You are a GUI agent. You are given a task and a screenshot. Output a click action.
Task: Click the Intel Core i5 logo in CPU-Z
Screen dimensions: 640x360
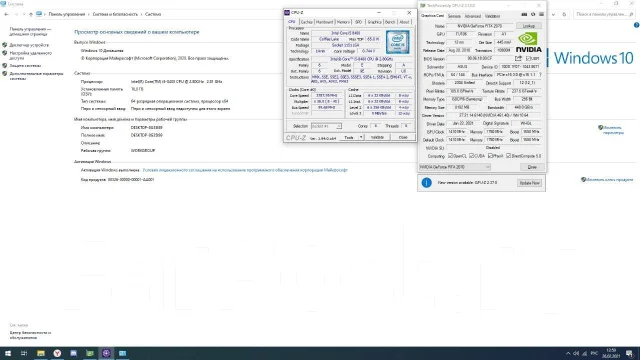[398, 42]
